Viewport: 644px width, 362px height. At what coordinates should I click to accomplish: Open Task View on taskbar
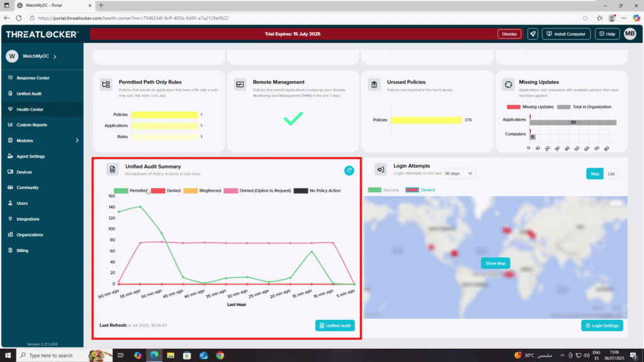(120, 356)
